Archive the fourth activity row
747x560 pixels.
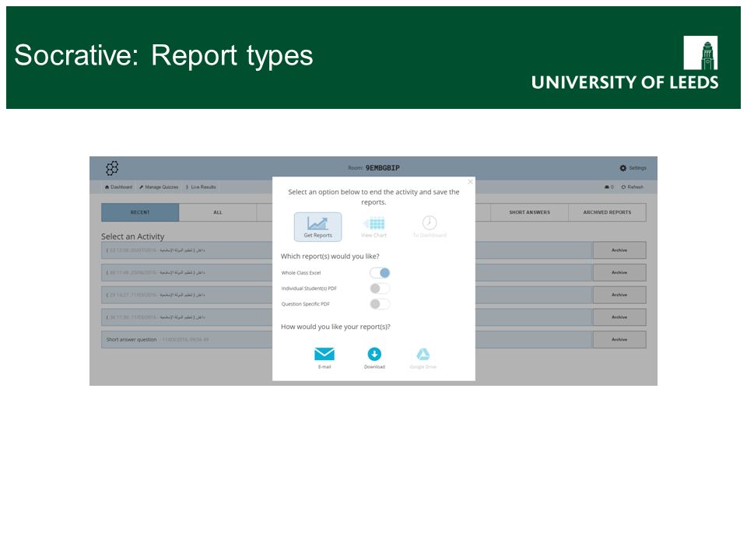click(619, 317)
